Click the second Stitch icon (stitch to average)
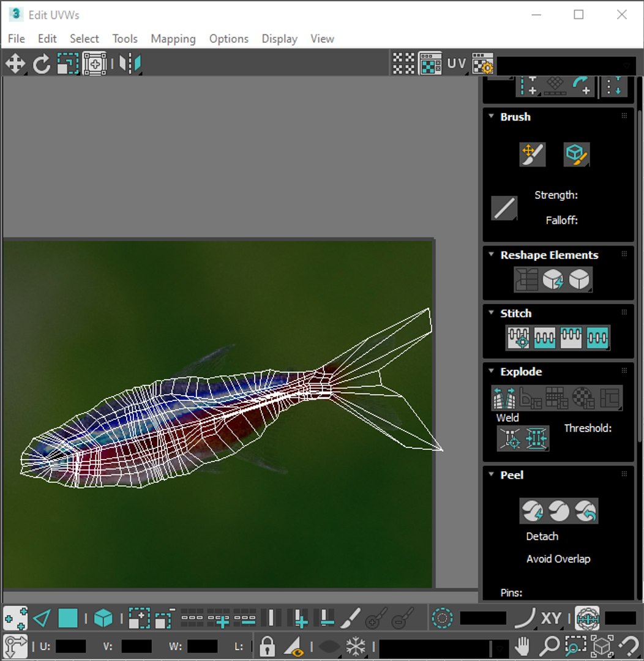The height and width of the screenshot is (661, 644). point(544,338)
